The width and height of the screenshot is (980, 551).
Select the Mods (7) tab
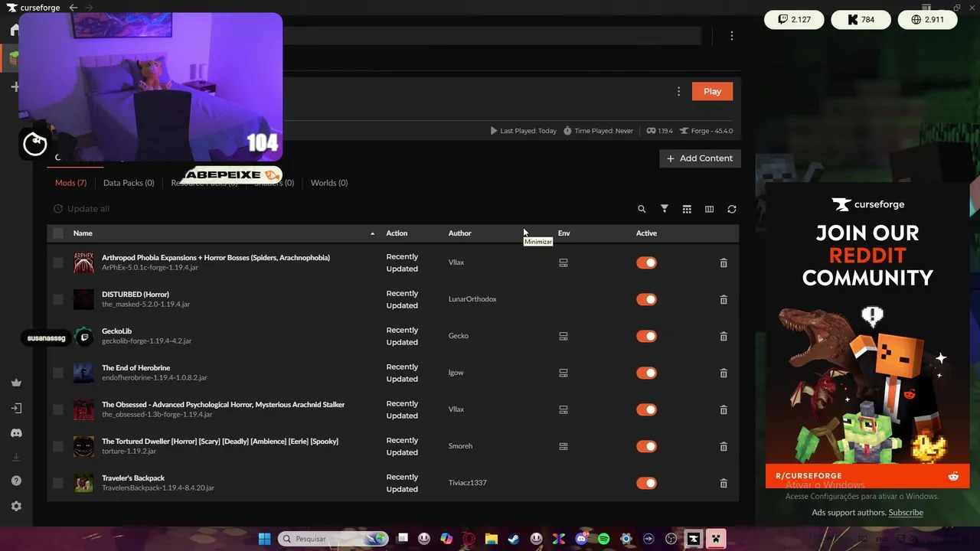(70, 183)
